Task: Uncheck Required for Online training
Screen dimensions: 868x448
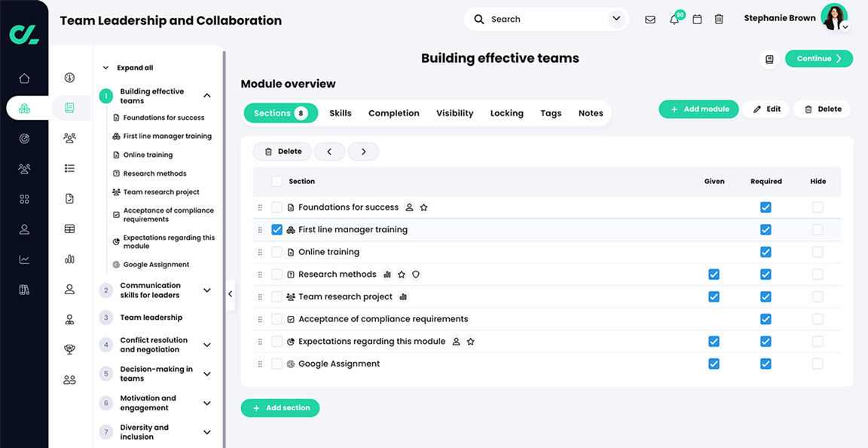Action: coord(766,252)
